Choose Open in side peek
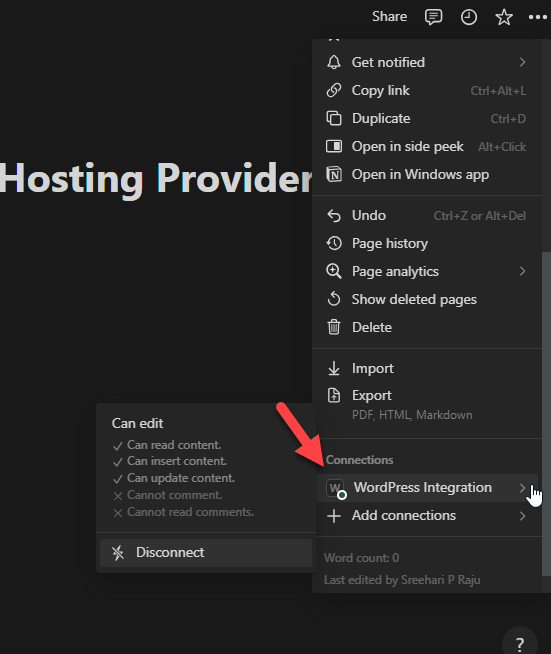Screen dimensions: 551x654 tap(427, 146)
